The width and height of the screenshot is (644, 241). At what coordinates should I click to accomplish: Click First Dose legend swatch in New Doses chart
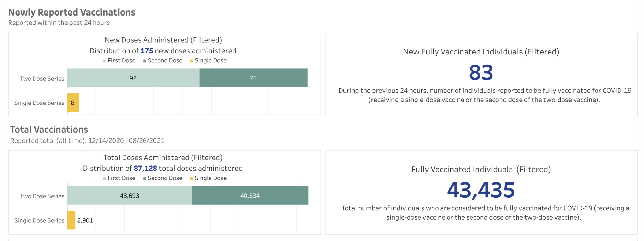click(105, 61)
